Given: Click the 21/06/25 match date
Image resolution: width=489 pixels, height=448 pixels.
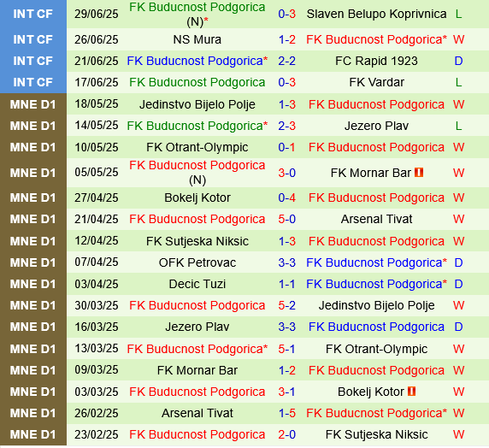Looking at the screenshot, I should click(97, 61).
